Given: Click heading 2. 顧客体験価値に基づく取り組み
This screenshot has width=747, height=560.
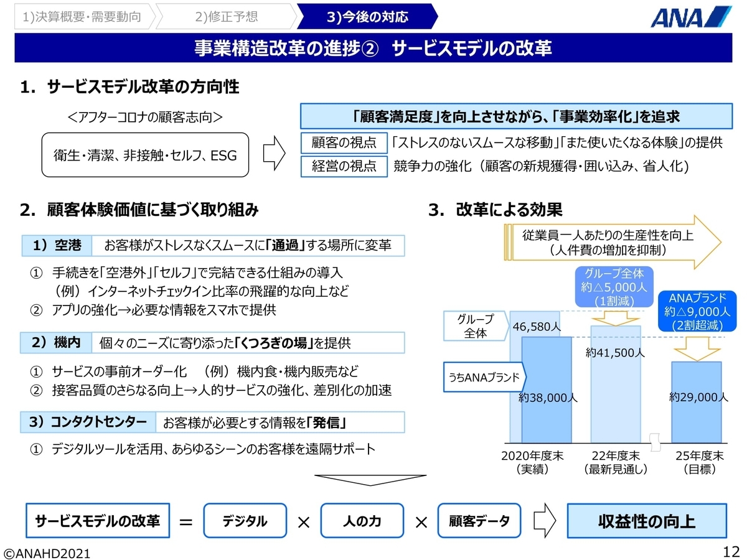Looking at the screenshot, I should click(139, 210).
